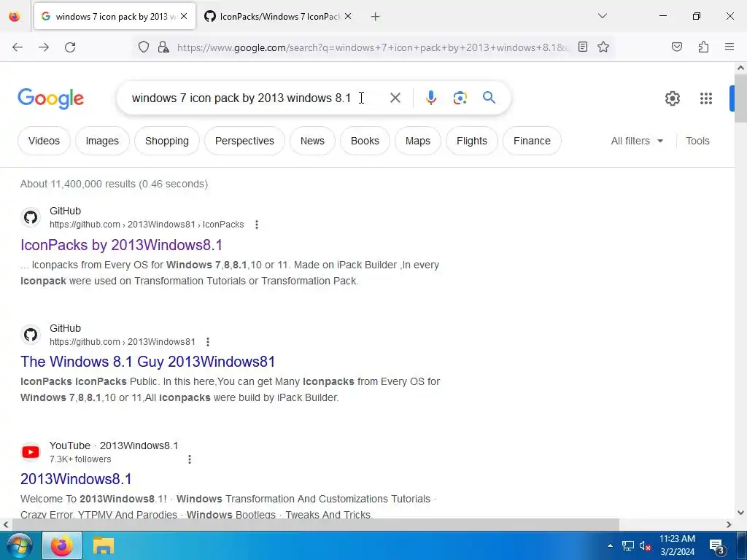747x560 pixels.
Task: Click the horizontal scrollbar thumb
Action: pos(315,524)
